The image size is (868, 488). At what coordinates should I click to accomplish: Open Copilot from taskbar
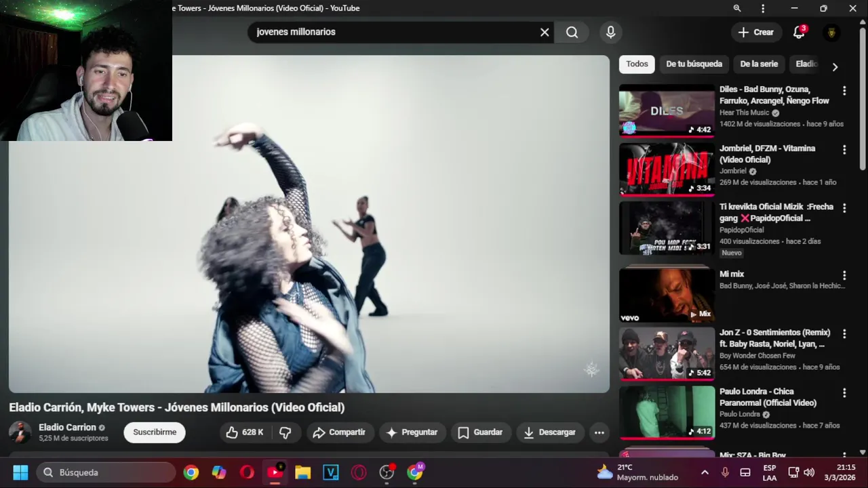pyautogui.click(x=219, y=472)
